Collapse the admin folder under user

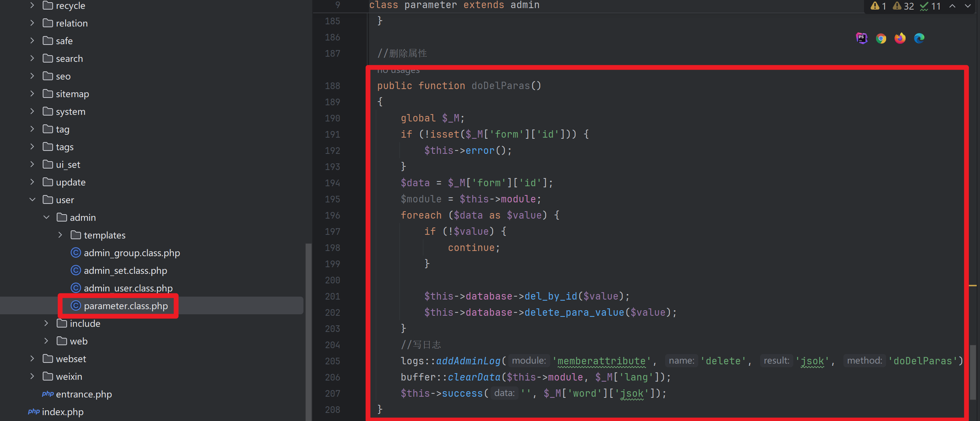coord(46,217)
